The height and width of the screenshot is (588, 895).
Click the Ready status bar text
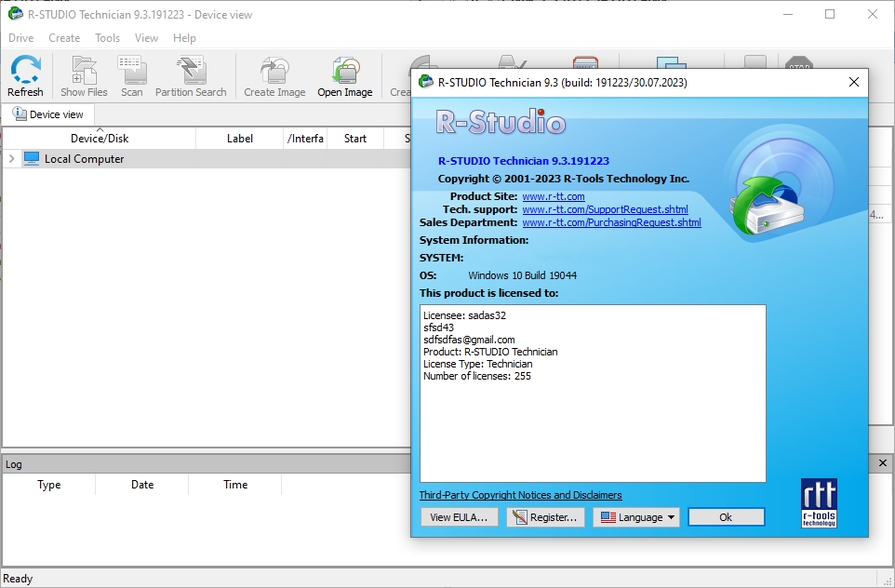tap(18, 579)
